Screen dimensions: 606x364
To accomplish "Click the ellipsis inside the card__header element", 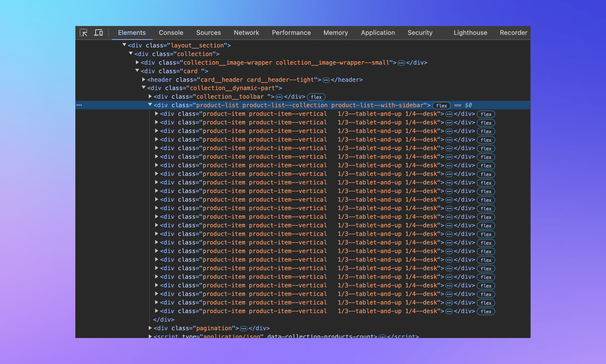I will [x=326, y=80].
